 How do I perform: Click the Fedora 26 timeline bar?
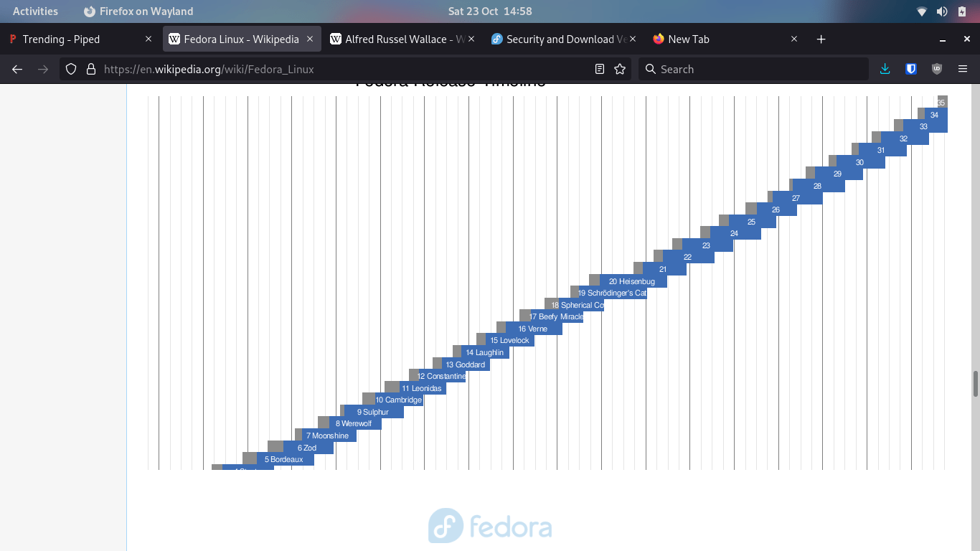[x=777, y=209]
